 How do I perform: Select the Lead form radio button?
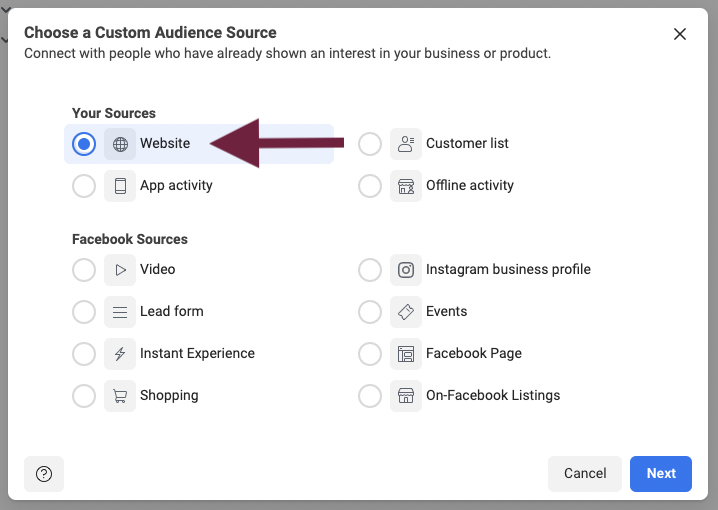tap(84, 312)
